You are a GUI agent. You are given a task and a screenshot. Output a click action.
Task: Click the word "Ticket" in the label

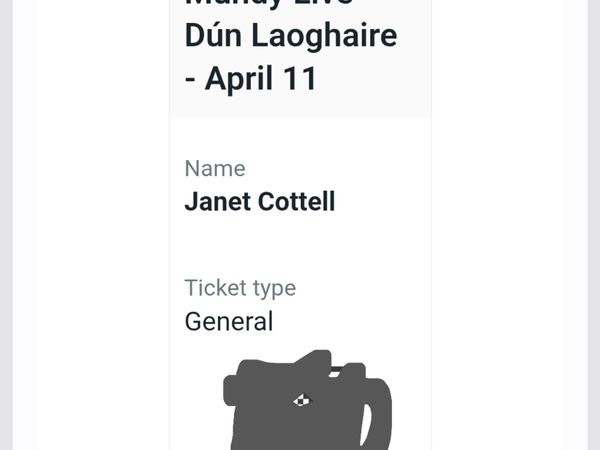[x=214, y=288]
